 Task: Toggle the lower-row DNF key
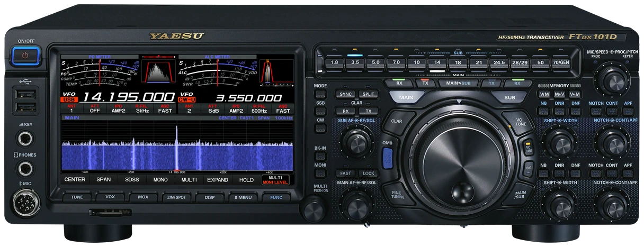point(575,173)
